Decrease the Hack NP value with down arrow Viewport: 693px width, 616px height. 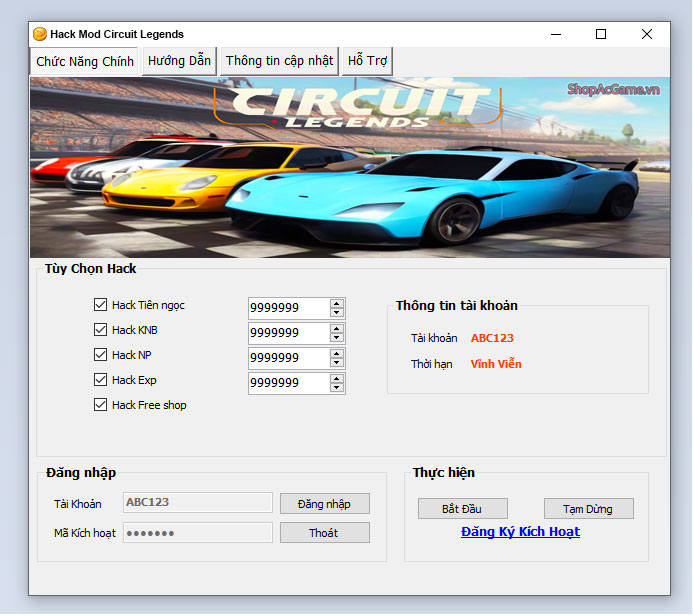point(337,362)
